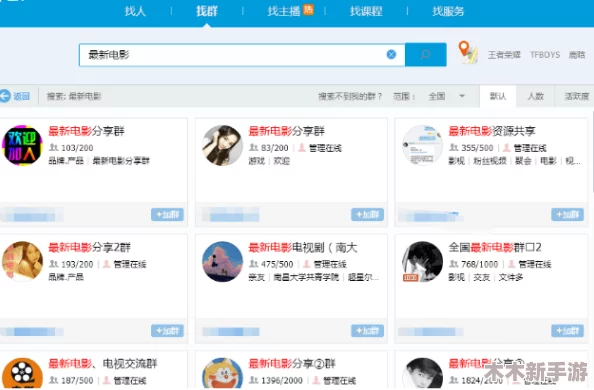This screenshot has width=594, height=390.
Task: Click the 热 badge on 找主播
Action: (x=308, y=9)
